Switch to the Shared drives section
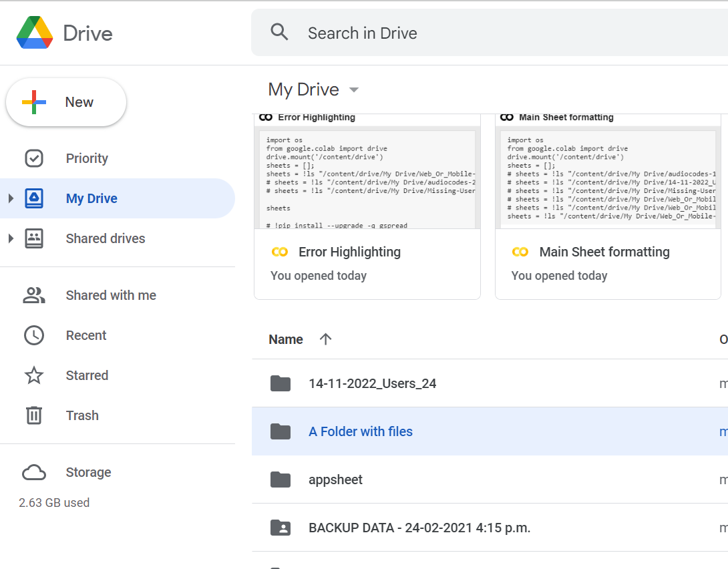Image resolution: width=728 pixels, height=569 pixels. tap(105, 238)
